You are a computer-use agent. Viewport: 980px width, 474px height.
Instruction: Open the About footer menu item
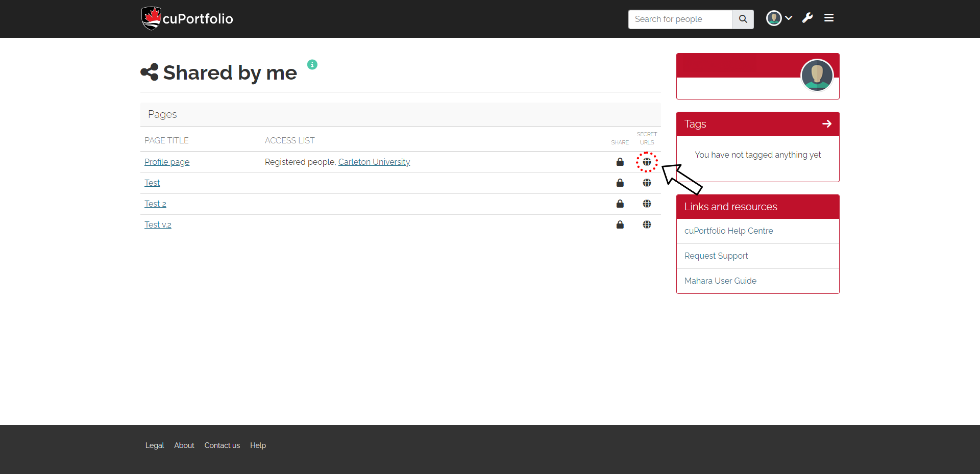(184, 445)
